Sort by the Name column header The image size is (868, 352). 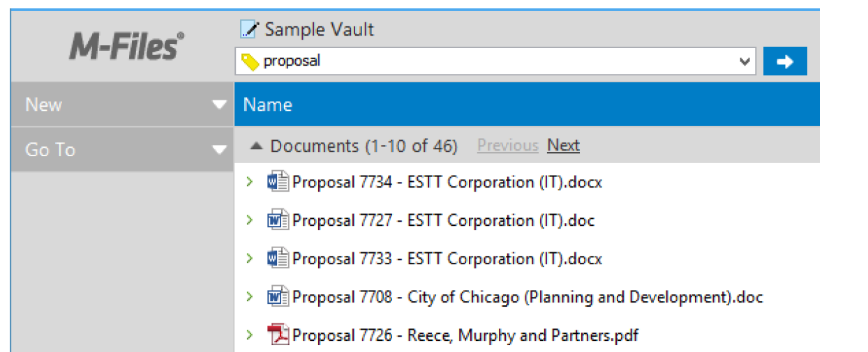(x=268, y=105)
